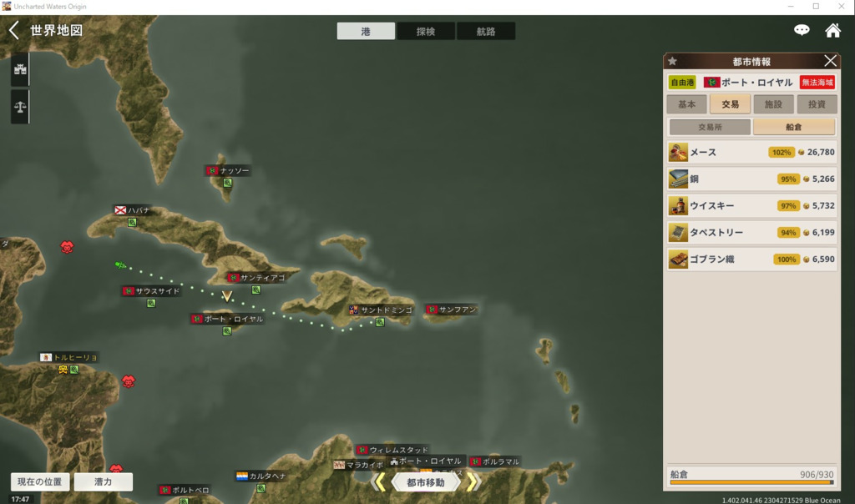Close the 都市情報 panel
This screenshot has width=855, height=504.
pos(830,61)
